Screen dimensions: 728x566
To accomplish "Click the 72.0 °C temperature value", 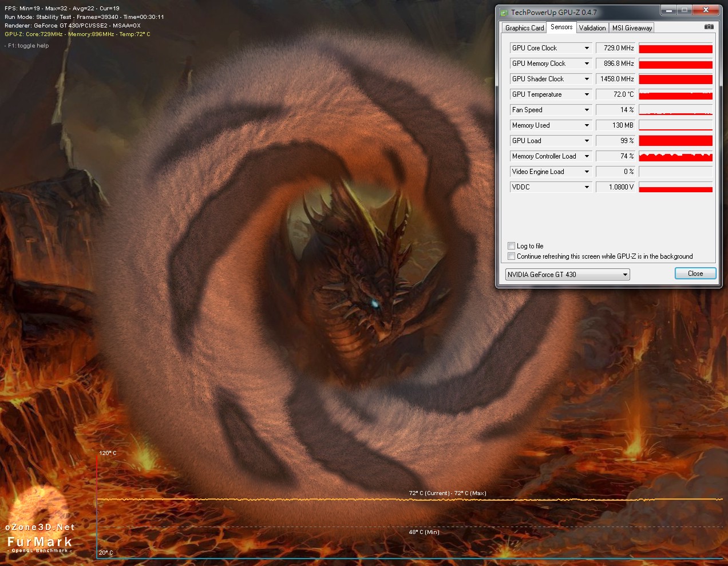I will pos(616,94).
